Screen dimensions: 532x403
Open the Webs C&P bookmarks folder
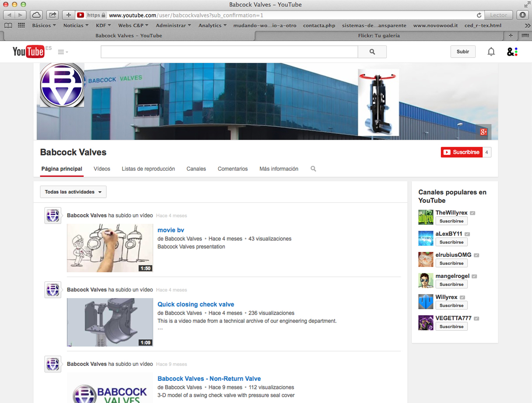coord(133,25)
